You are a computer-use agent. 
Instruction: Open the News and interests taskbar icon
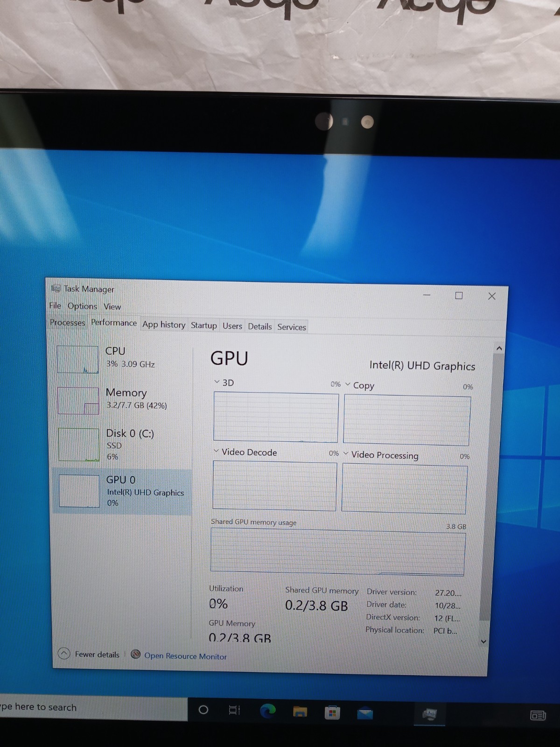(538, 715)
